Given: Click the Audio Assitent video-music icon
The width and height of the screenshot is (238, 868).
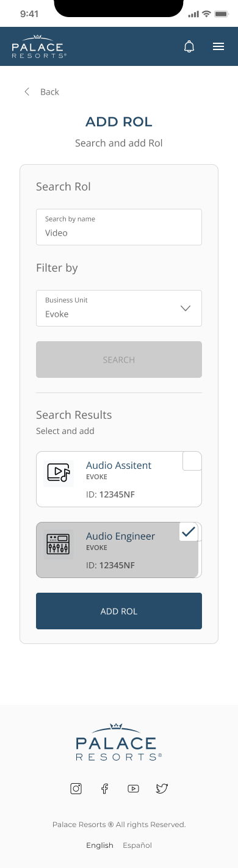Looking at the screenshot, I should (59, 473).
